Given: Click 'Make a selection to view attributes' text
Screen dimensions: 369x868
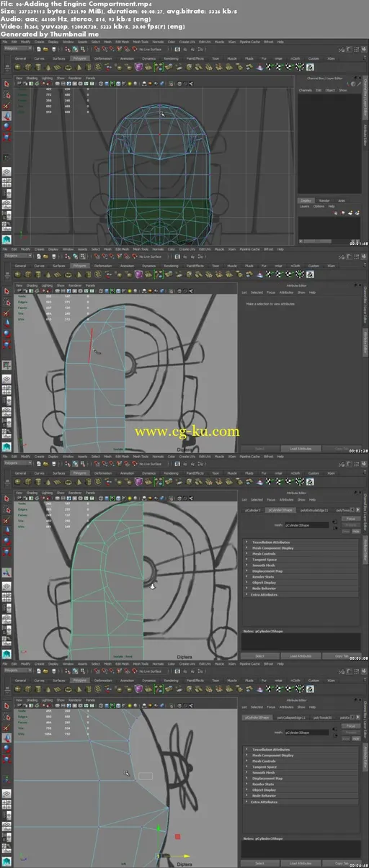Looking at the screenshot, I should [x=270, y=305].
